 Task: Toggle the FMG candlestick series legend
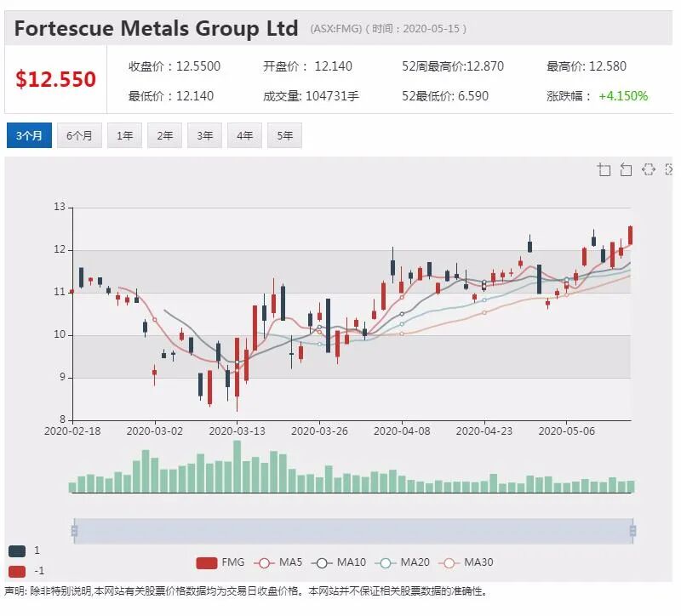[220, 562]
